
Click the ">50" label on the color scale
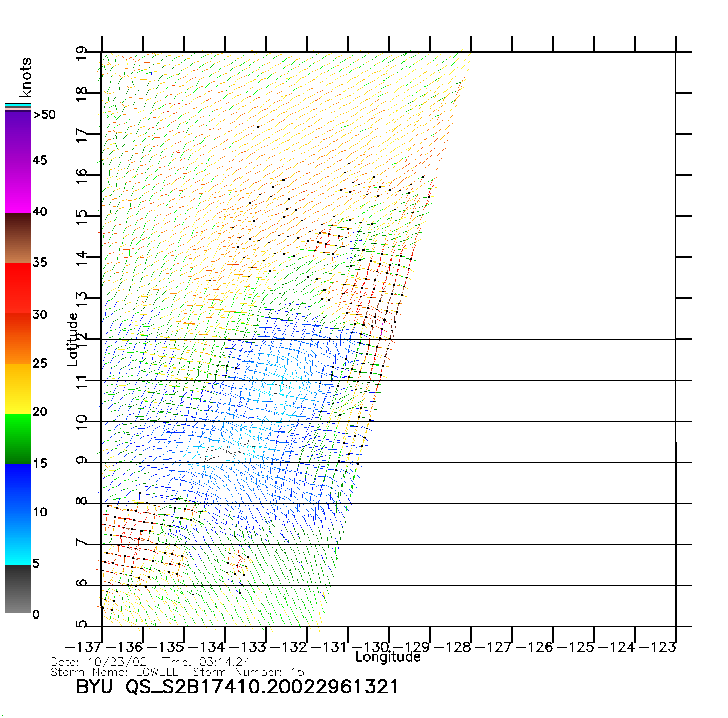[44, 115]
